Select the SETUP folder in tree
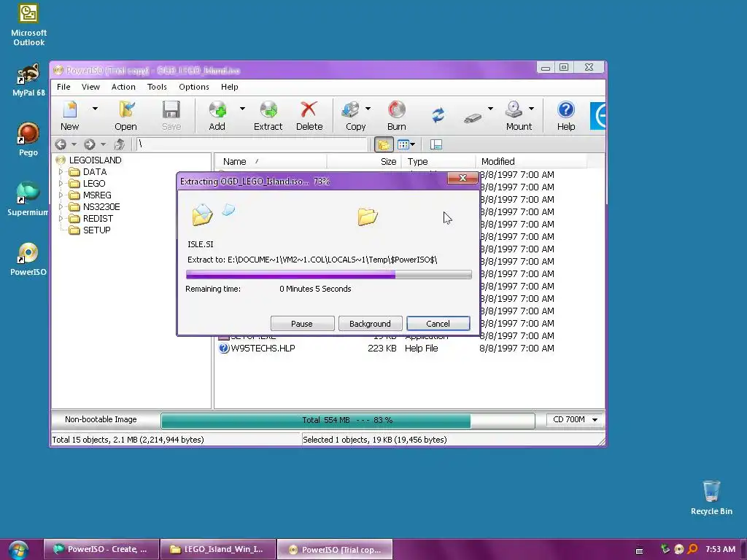This screenshot has width=747, height=560. (x=96, y=230)
